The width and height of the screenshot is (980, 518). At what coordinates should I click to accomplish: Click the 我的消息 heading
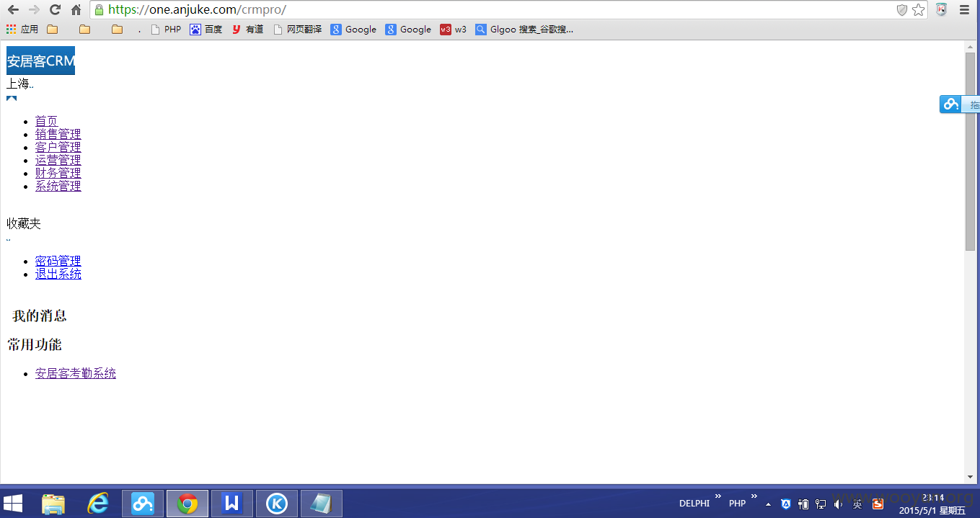point(39,316)
